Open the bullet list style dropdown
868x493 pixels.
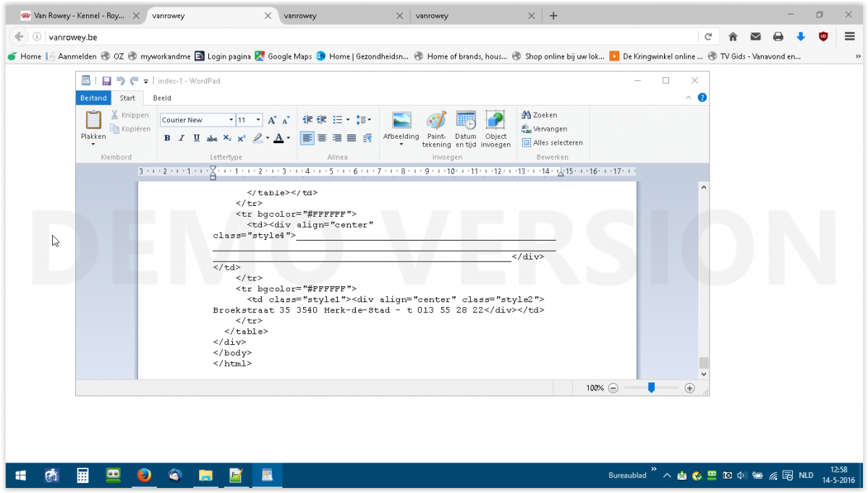[x=348, y=120]
